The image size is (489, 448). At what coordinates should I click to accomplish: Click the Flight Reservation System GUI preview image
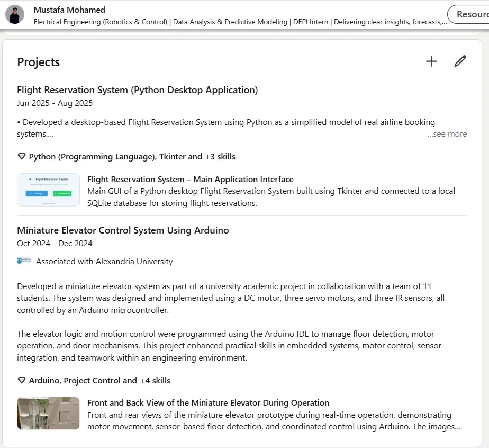pos(48,190)
